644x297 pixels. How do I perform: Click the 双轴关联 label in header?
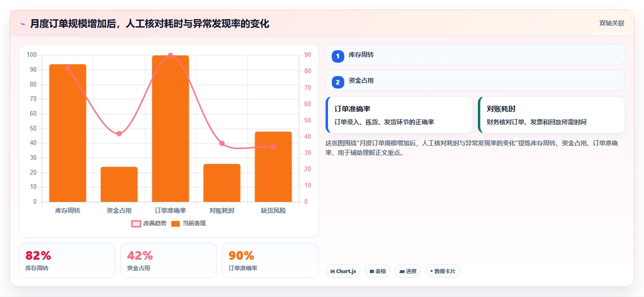tap(611, 23)
